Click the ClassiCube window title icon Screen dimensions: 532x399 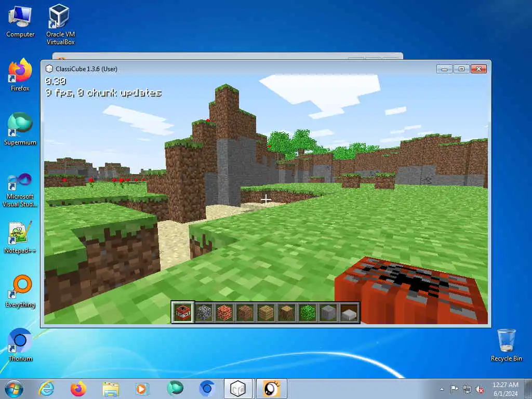click(x=49, y=69)
